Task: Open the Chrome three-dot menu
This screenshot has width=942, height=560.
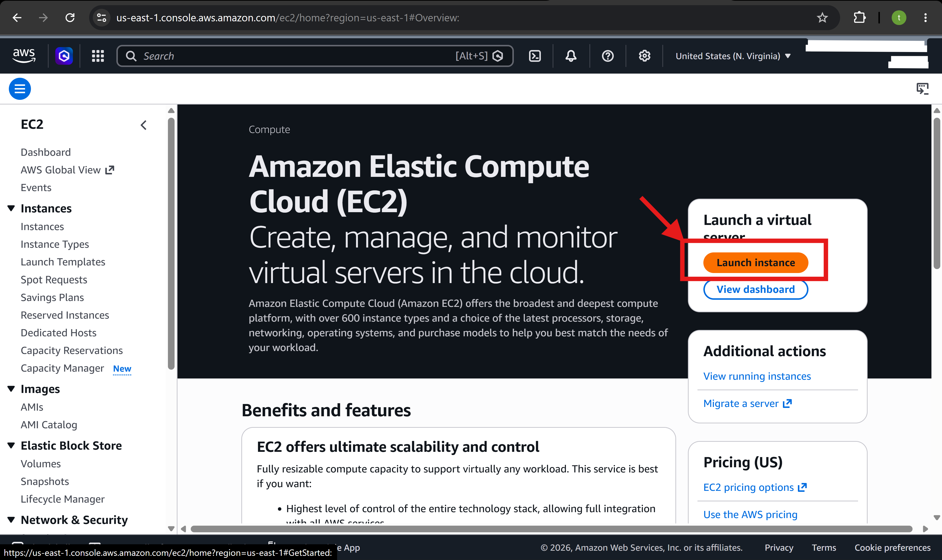Action: [x=925, y=18]
